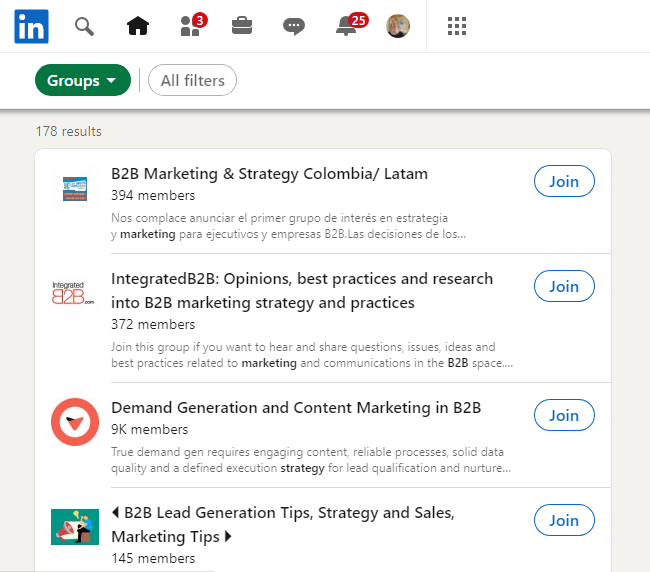Go to the Home icon

pyautogui.click(x=138, y=26)
